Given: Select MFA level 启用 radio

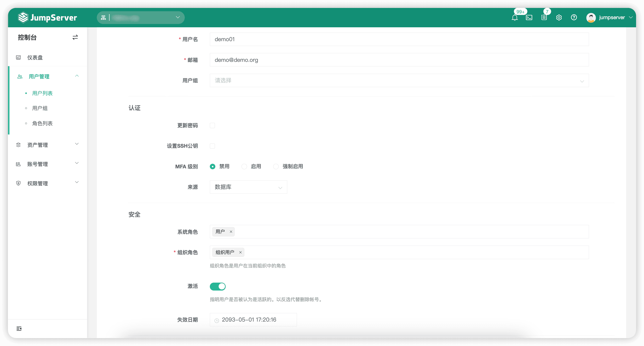Looking at the screenshot, I should pyautogui.click(x=244, y=167).
